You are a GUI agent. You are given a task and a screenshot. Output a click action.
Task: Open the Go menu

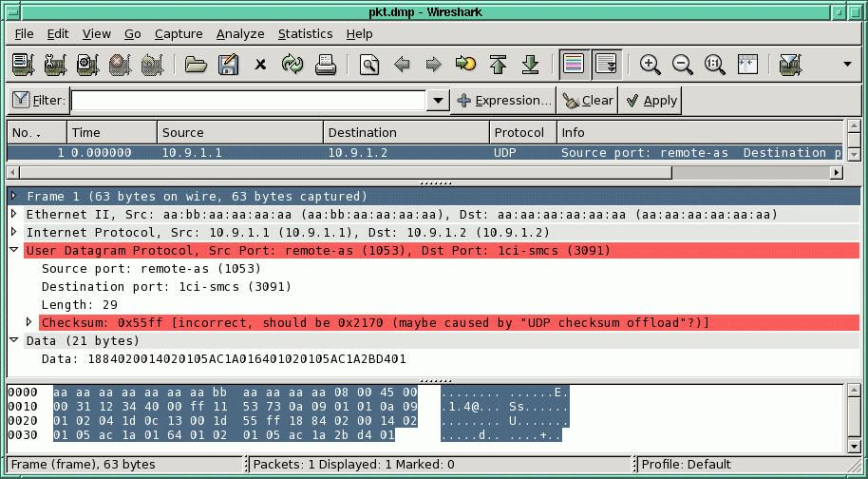(132, 34)
